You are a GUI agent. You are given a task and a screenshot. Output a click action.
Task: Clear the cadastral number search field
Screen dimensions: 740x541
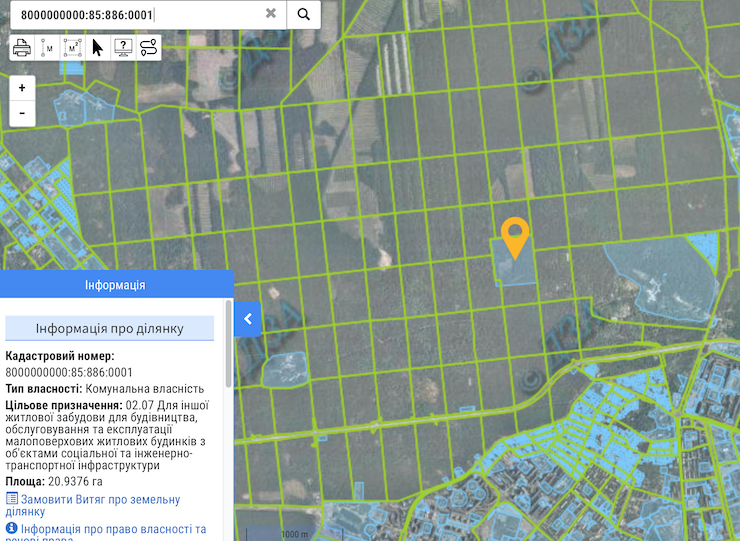[x=271, y=14]
